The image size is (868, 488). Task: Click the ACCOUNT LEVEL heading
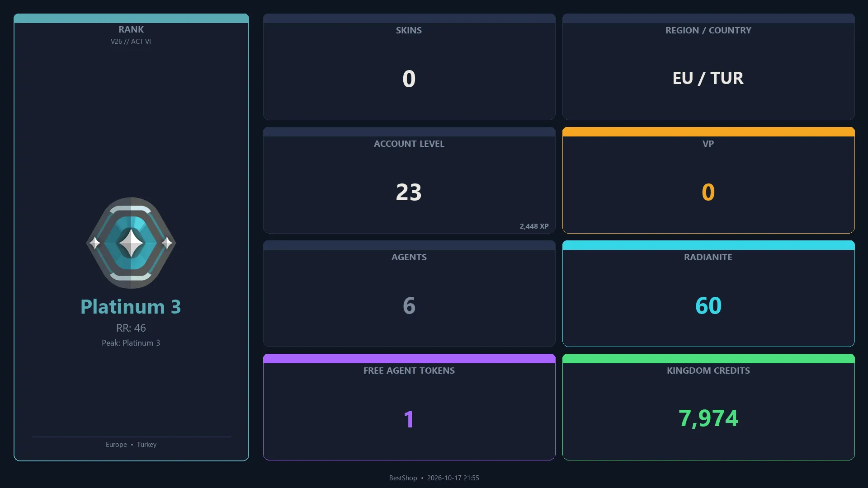[409, 144]
